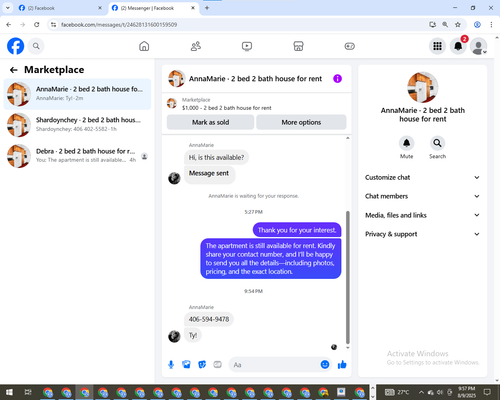The image size is (500, 400).
Task: Go to the Home feed icon
Action: (x=144, y=46)
